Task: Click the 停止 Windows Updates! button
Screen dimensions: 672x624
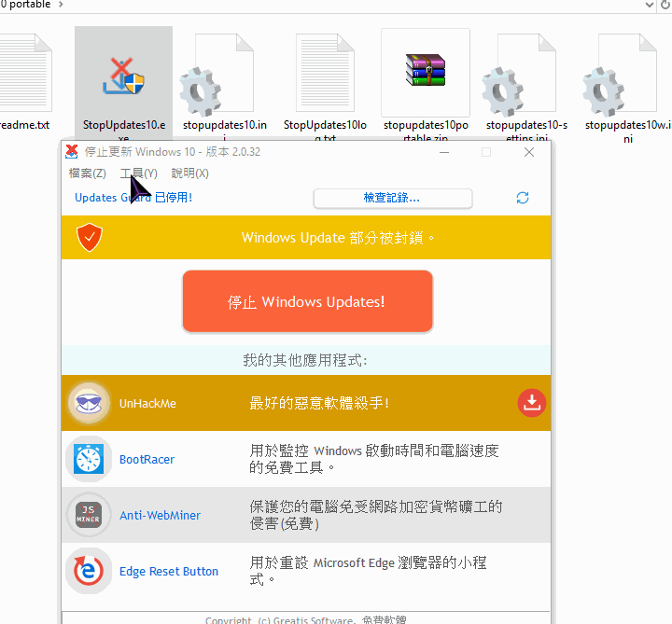Action: pos(307,301)
